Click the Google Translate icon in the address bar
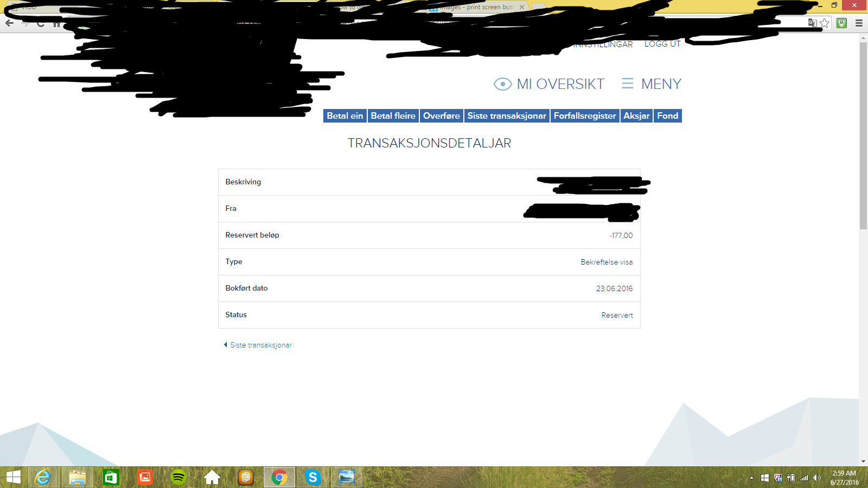This screenshot has width=868, height=488. point(812,23)
